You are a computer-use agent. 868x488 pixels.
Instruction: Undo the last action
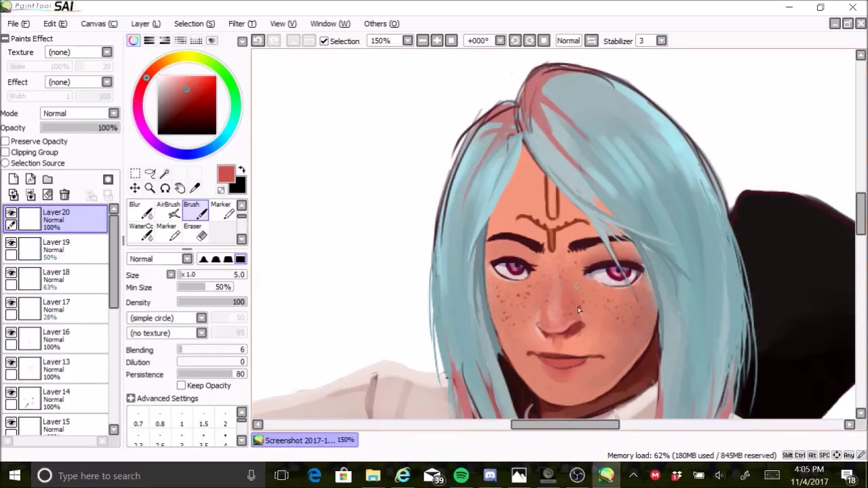[258, 41]
